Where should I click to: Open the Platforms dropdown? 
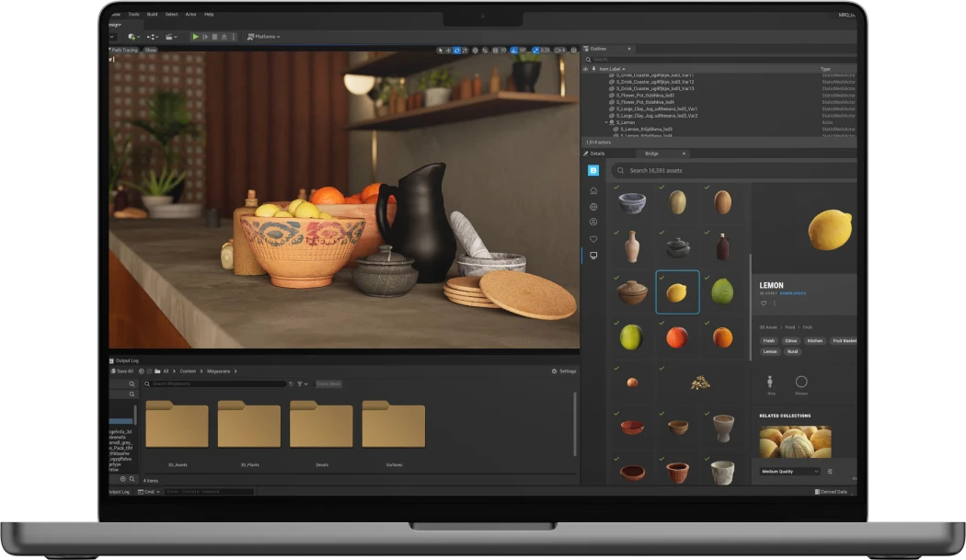(264, 37)
